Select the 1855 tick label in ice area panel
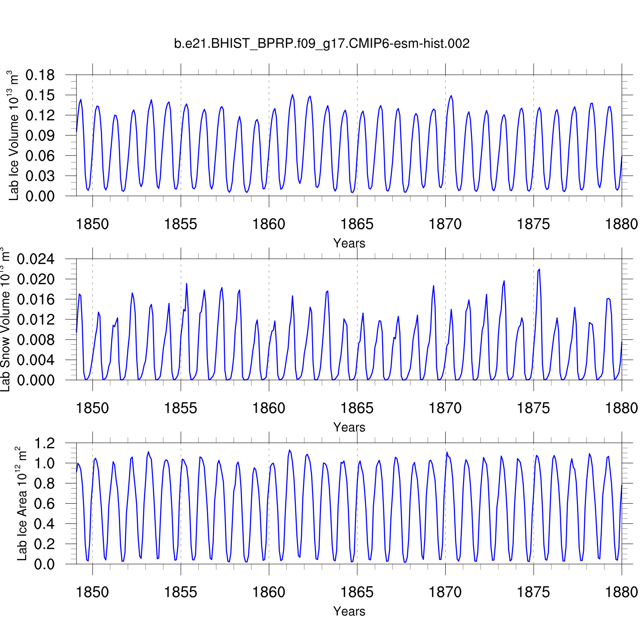 tap(180, 592)
